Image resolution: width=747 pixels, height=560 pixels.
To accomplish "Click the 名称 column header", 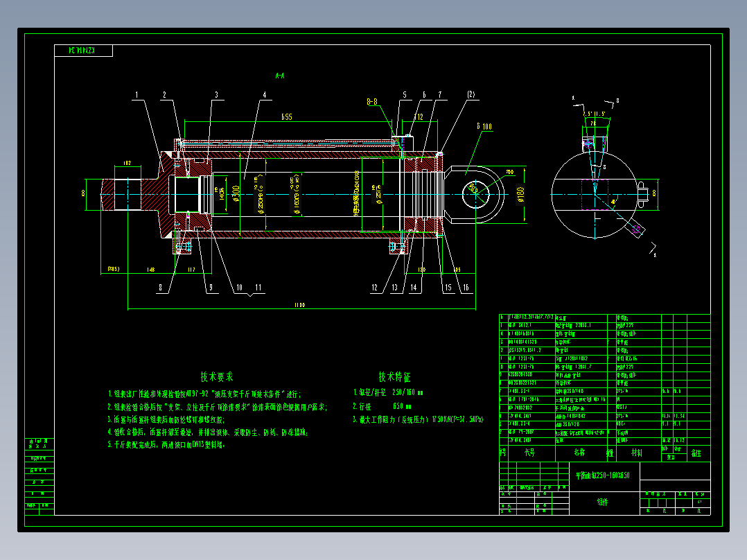I will (x=579, y=453).
